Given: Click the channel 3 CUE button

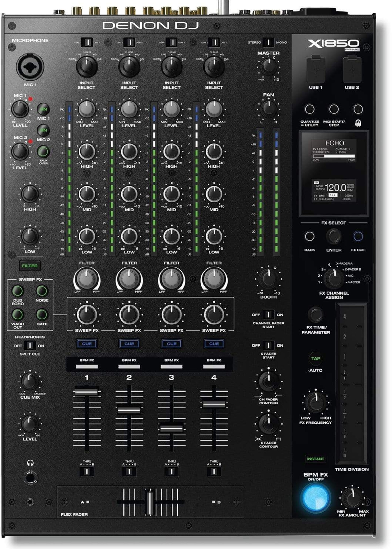Looking at the screenshot, I should coord(172,343).
